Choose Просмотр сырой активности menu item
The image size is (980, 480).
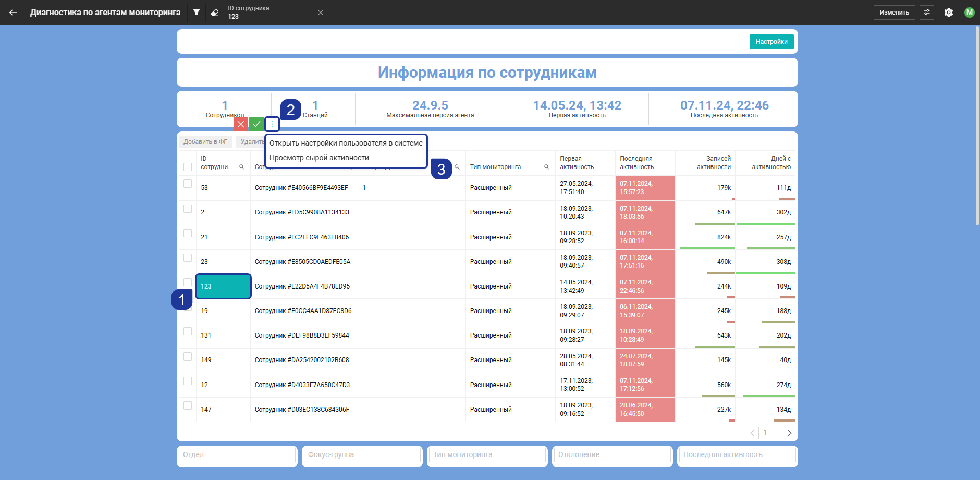click(346, 158)
